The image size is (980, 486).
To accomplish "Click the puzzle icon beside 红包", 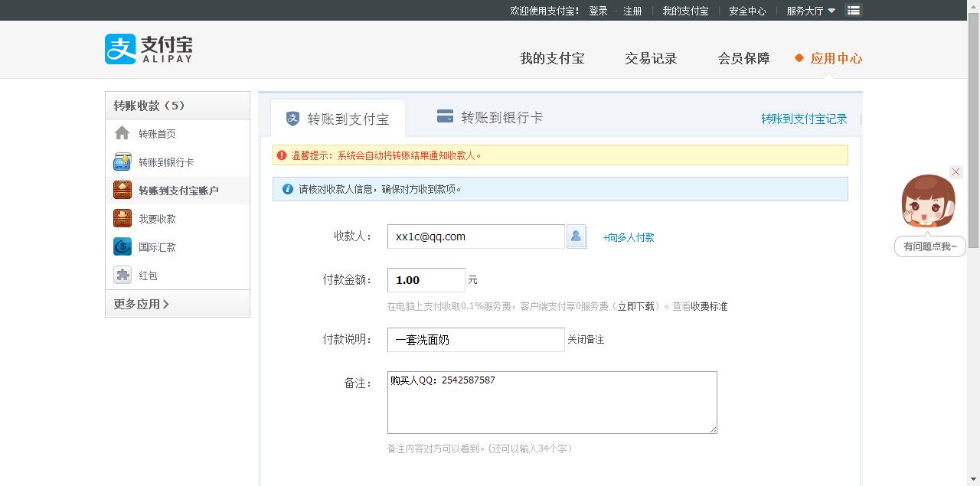I will point(122,275).
